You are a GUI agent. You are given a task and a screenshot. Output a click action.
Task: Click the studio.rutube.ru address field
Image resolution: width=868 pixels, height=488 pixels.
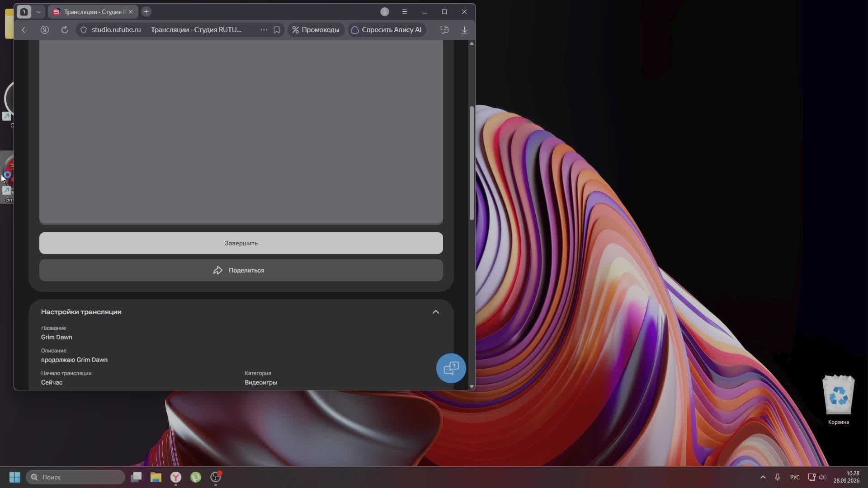coord(116,30)
